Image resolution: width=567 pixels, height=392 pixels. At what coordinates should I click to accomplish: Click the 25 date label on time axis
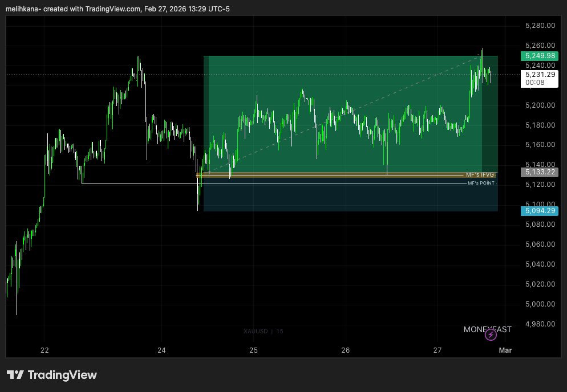click(253, 350)
